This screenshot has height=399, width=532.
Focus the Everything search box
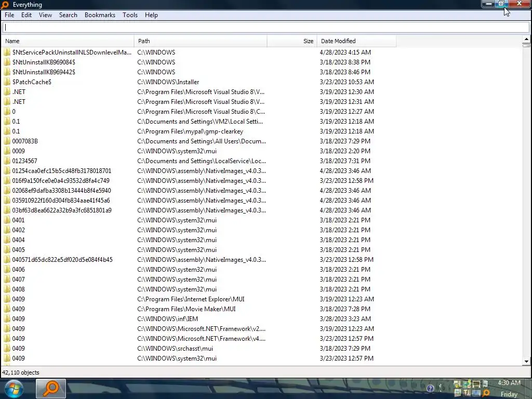(265, 28)
